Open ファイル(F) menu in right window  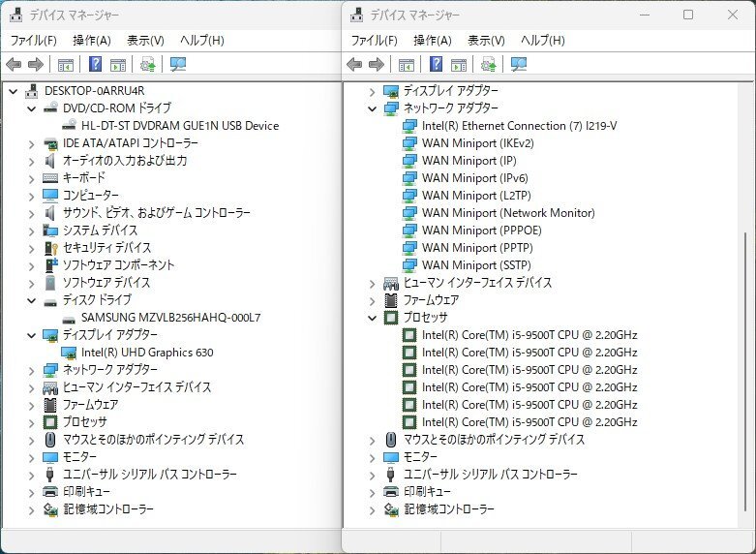coord(375,40)
